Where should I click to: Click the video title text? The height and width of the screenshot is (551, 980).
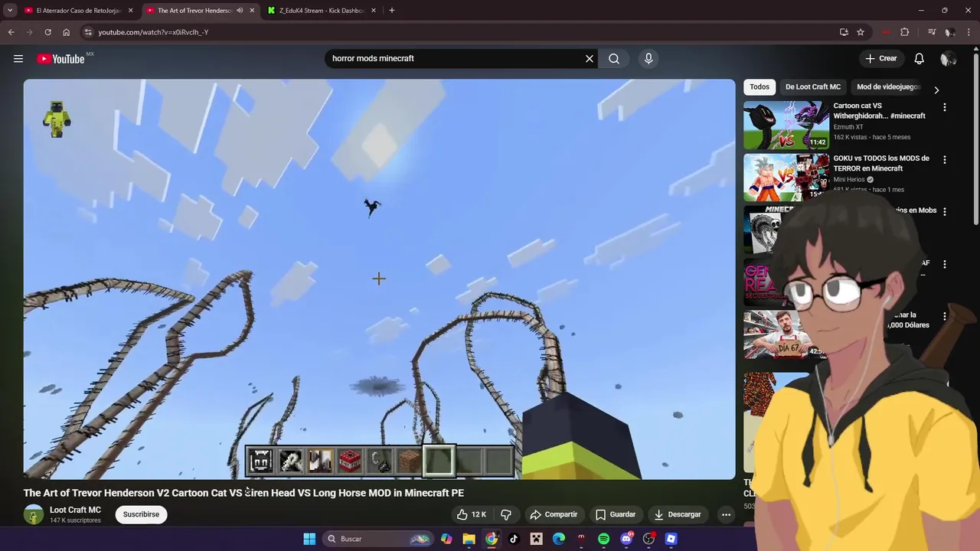tap(243, 493)
